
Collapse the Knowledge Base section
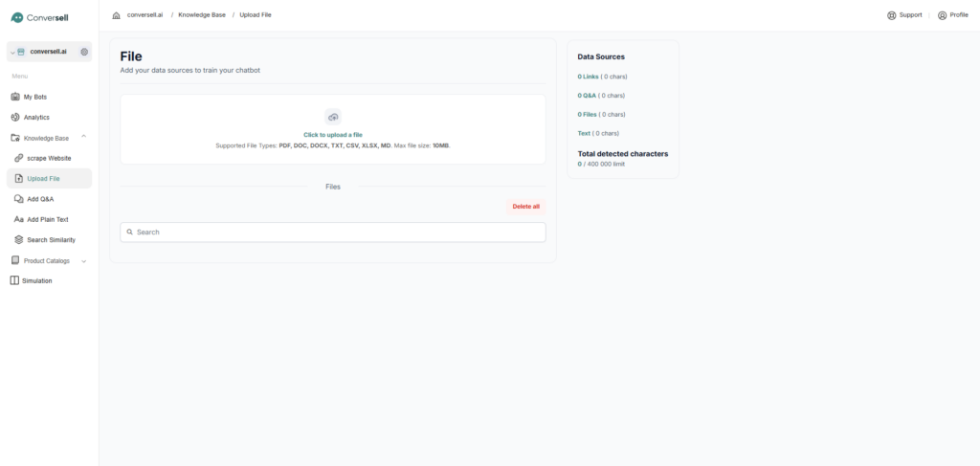84,138
